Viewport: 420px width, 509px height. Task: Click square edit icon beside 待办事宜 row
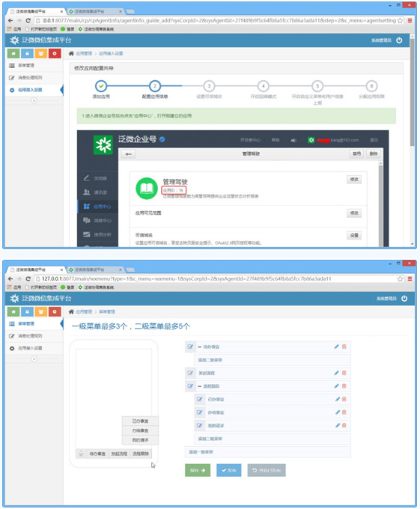click(190, 347)
